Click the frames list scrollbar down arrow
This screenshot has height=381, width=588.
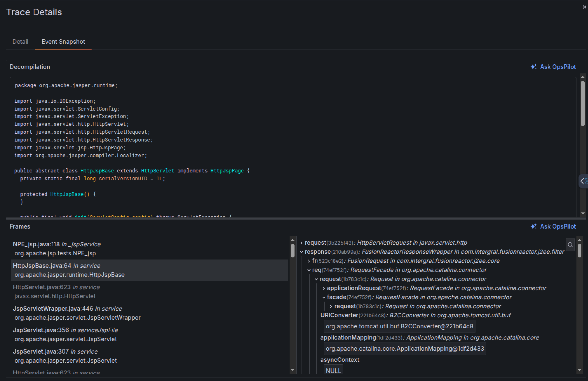(293, 370)
